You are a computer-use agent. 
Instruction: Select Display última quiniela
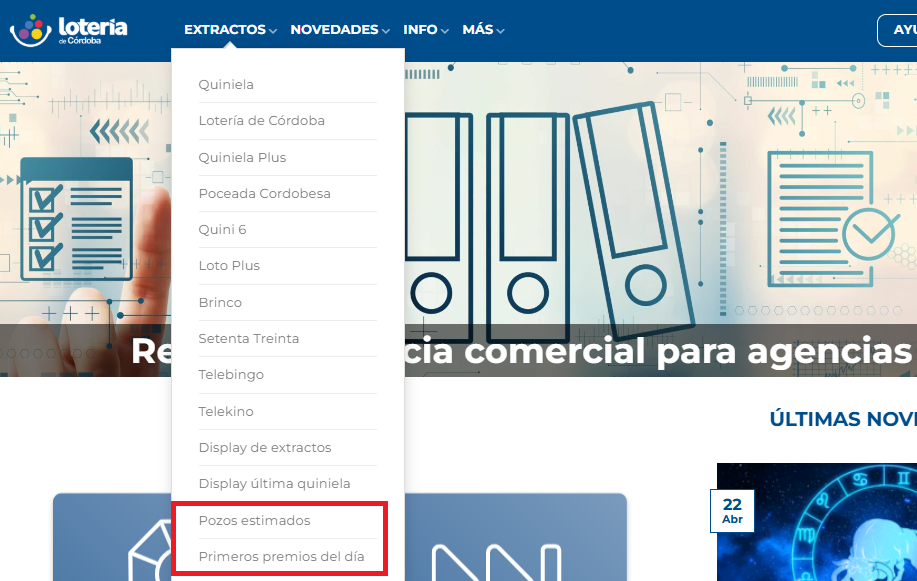(x=274, y=484)
